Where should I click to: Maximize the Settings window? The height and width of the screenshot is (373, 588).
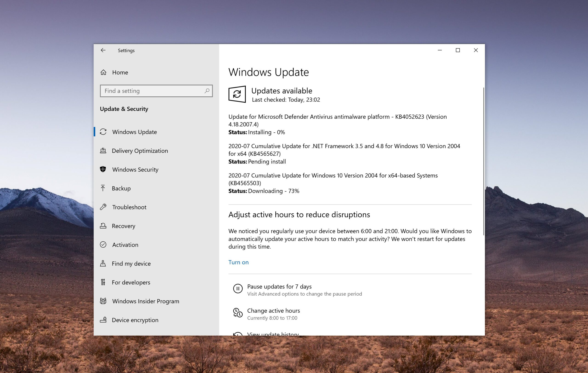click(x=458, y=50)
